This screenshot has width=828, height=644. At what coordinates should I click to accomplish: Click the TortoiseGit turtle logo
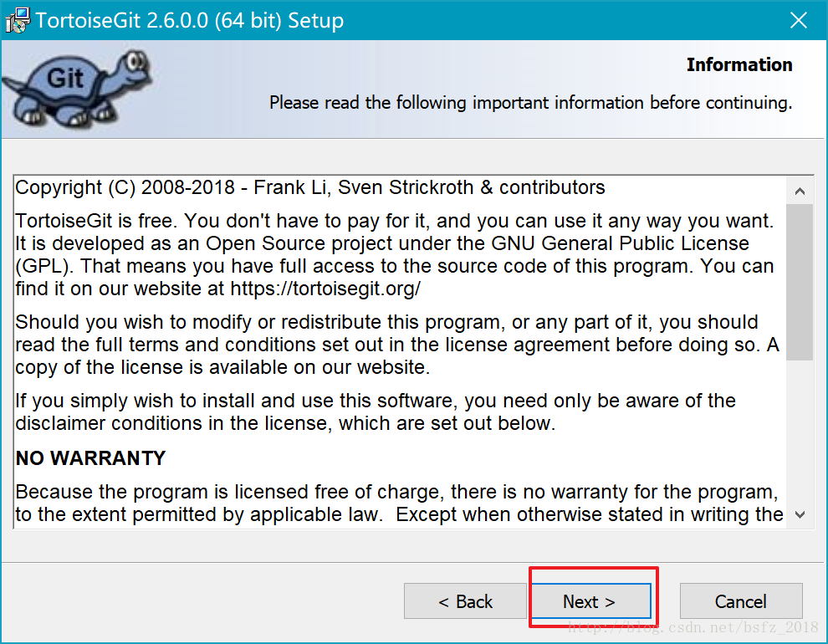(78, 89)
